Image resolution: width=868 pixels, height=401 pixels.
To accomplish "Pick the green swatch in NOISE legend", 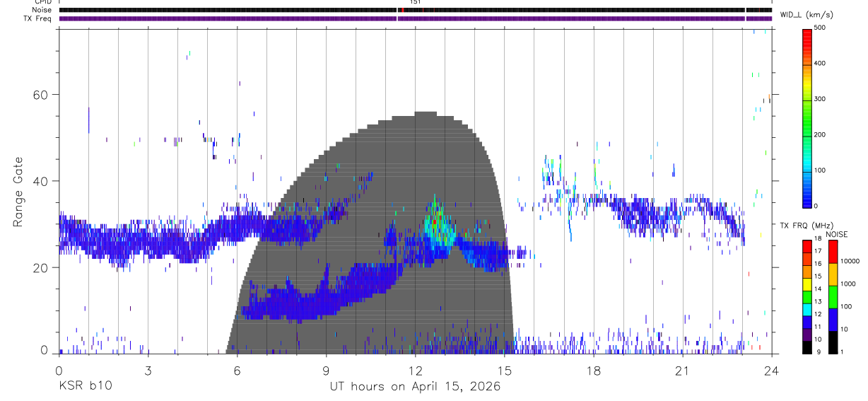I will [833, 296].
